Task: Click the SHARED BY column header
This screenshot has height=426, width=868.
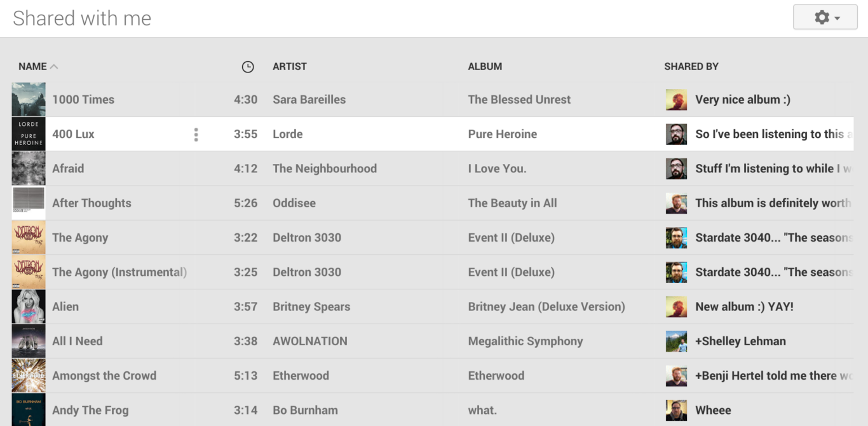Action: pyautogui.click(x=691, y=67)
